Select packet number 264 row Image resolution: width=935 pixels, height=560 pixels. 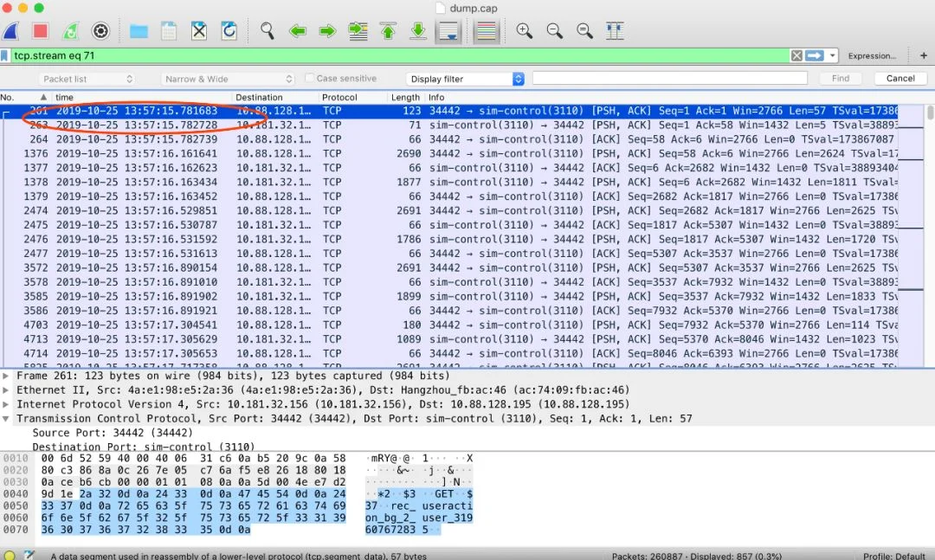coord(449,139)
